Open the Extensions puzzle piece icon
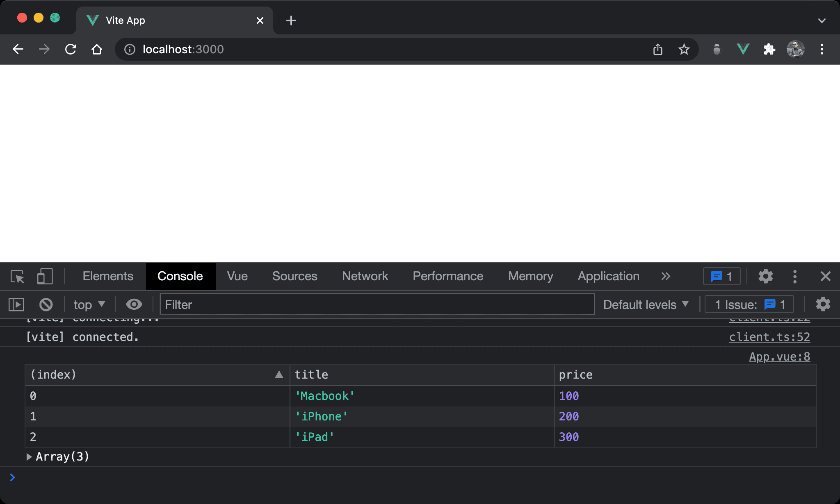The width and height of the screenshot is (840, 504). (769, 50)
